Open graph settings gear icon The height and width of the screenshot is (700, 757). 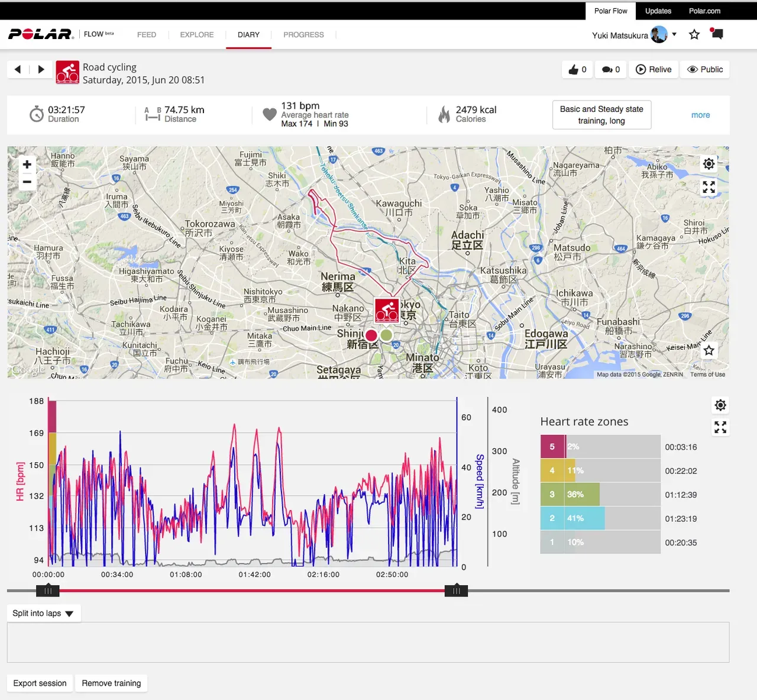pyautogui.click(x=720, y=405)
